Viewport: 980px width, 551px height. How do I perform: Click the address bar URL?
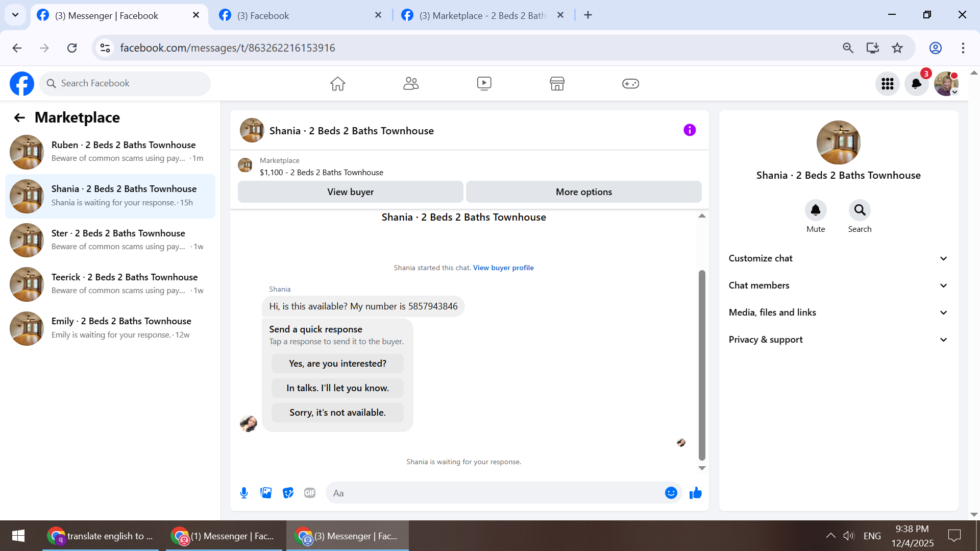(x=228, y=48)
